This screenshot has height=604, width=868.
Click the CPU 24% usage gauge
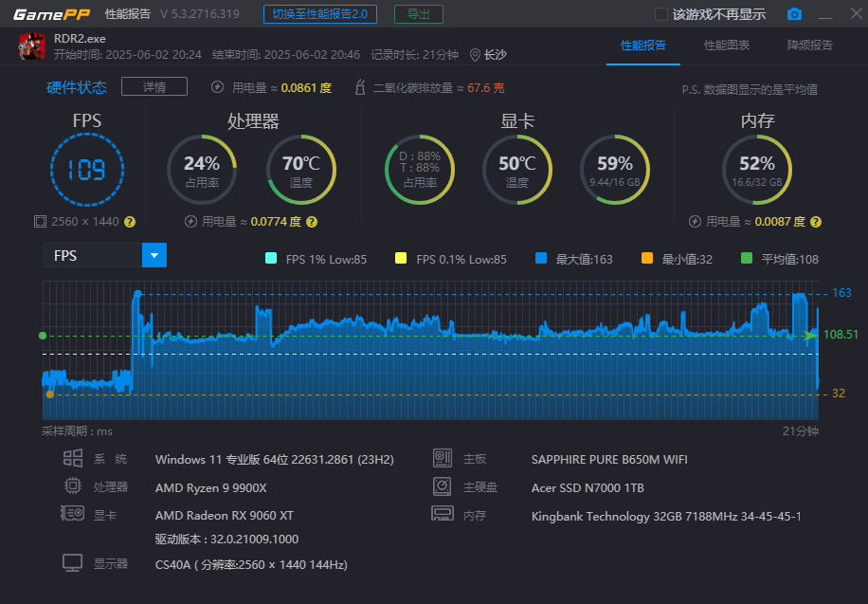click(x=202, y=170)
